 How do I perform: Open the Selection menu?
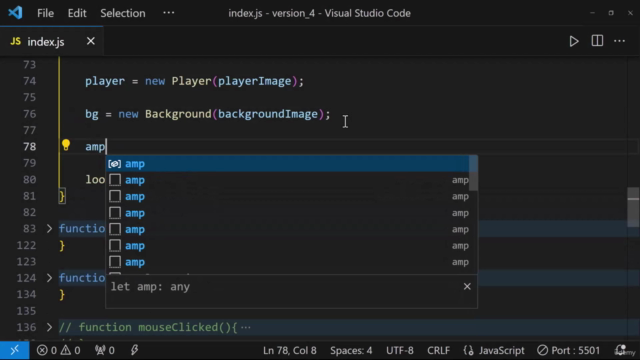(x=122, y=13)
